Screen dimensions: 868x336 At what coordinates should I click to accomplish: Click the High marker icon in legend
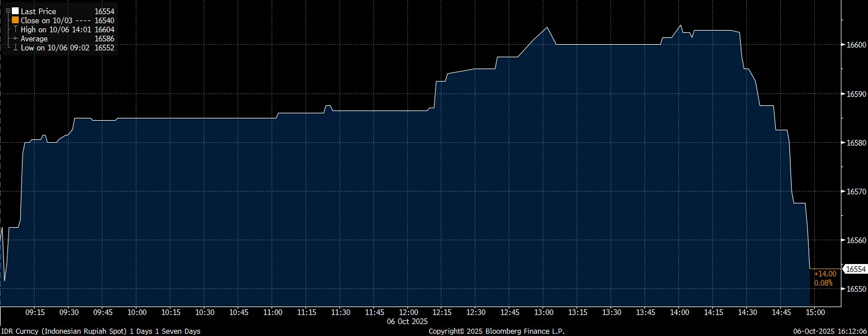click(x=15, y=29)
